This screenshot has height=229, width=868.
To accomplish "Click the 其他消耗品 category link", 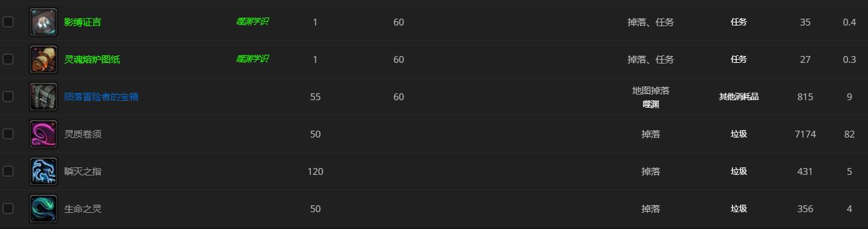I will coord(739,97).
